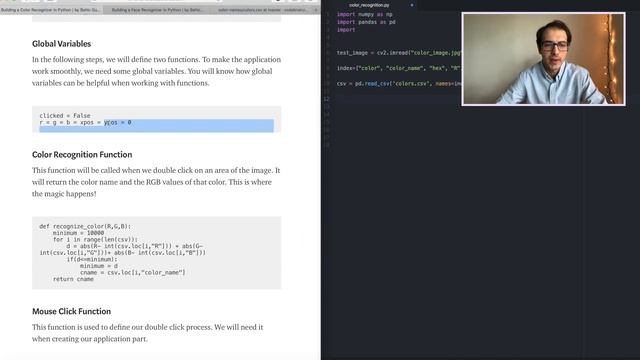Open a new browser tab with the plus button
640x360 pixels.
(x=316, y=9)
